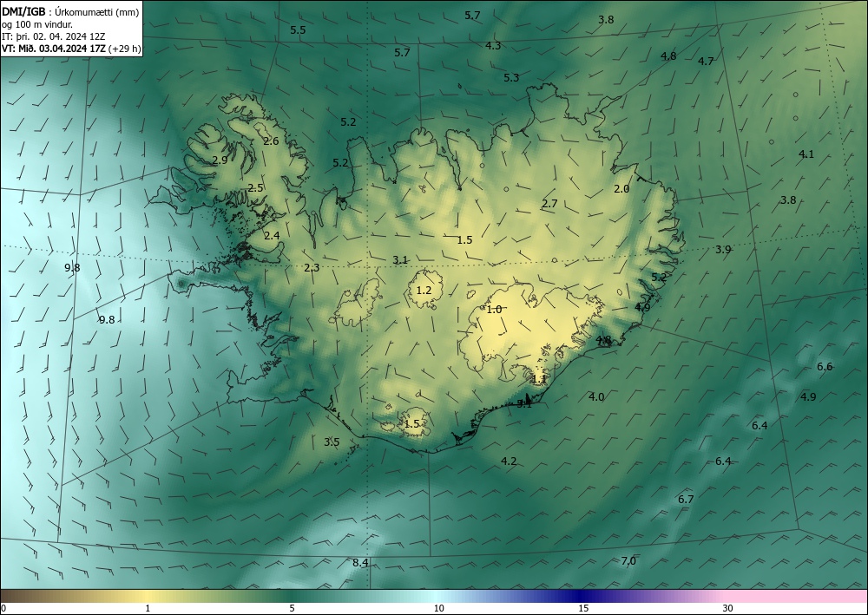Select the "VT: Mið. 03.04.2024 17Z (+29 h)" line
Image resolution: width=868 pixels, height=615 pixels.
pos(71,49)
